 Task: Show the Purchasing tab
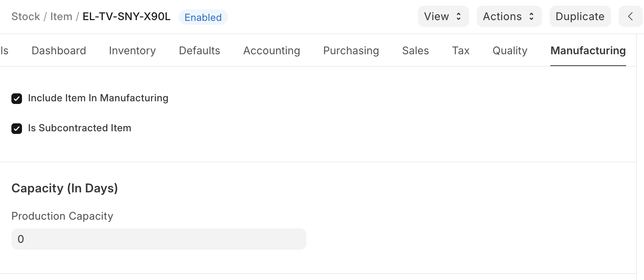click(351, 50)
